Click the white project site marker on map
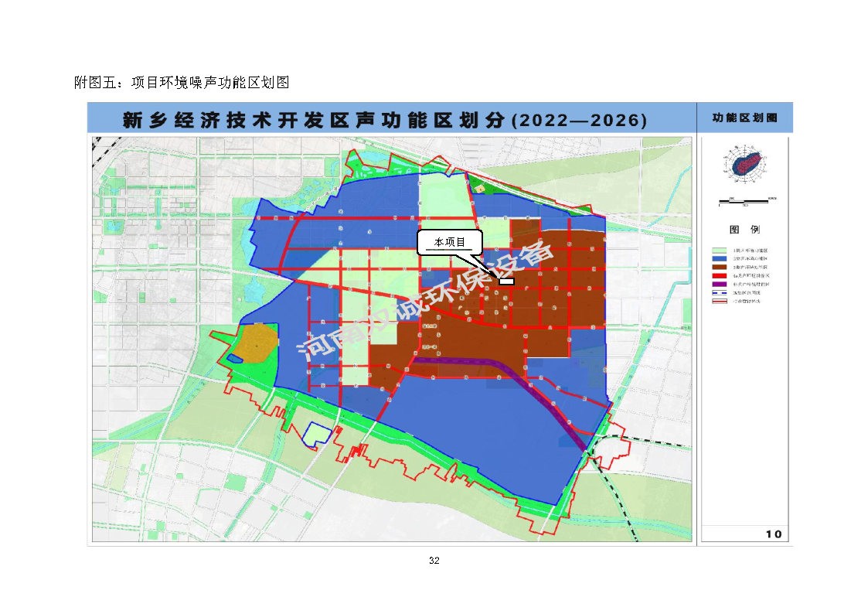 pyautogui.click(x=507, y=281)
